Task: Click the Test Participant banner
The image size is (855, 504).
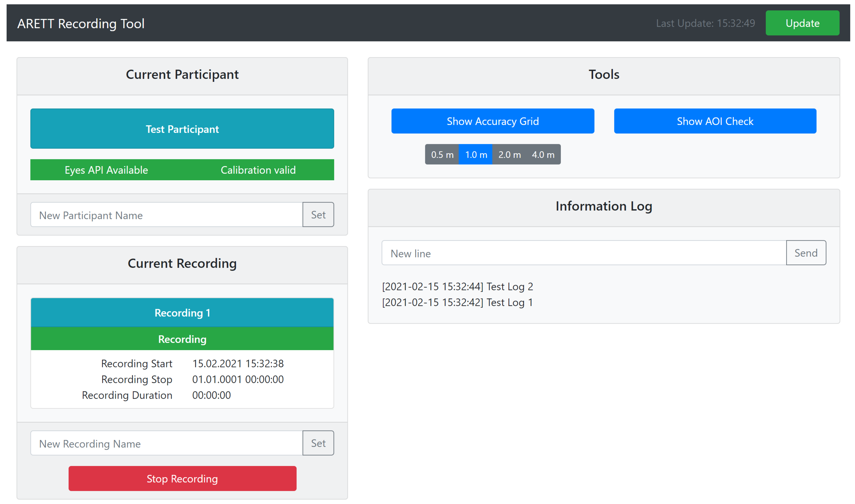Action: click(182, 129)
